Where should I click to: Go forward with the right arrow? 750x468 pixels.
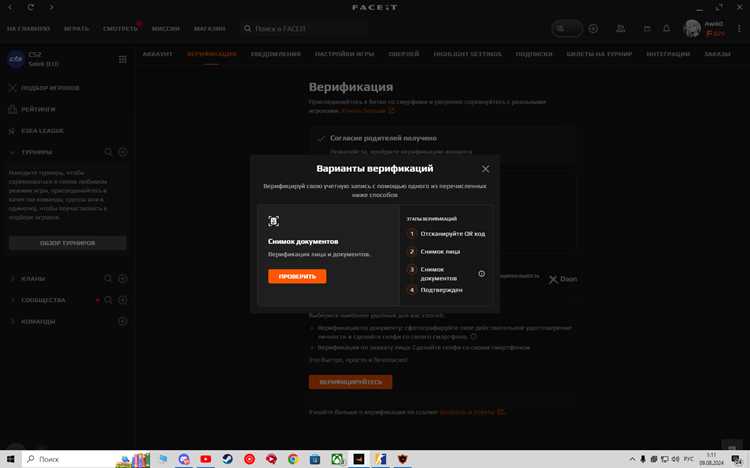[x=51, y=7]
